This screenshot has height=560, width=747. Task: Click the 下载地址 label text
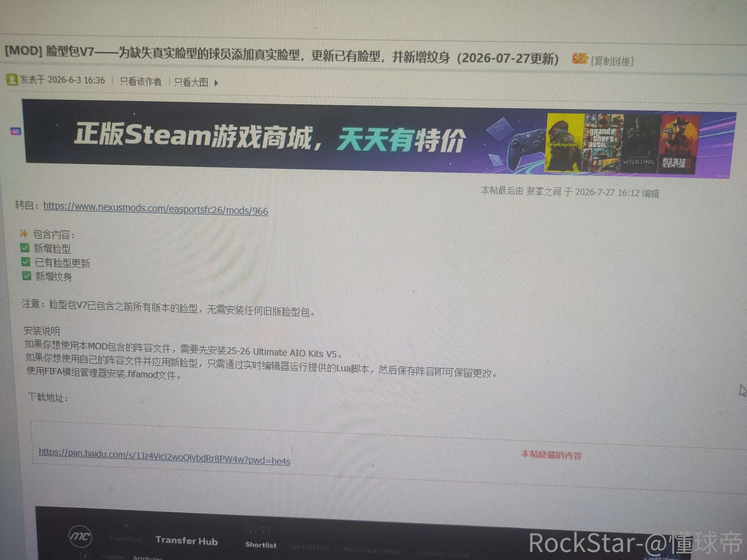[x=48, y=397]
